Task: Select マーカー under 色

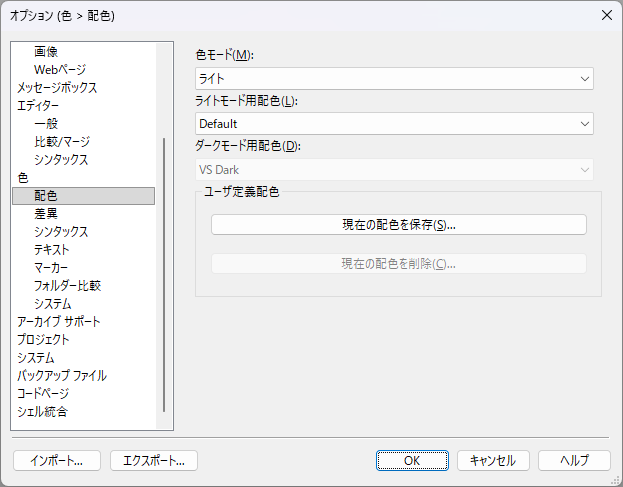Action: click(x=51, y=268)
